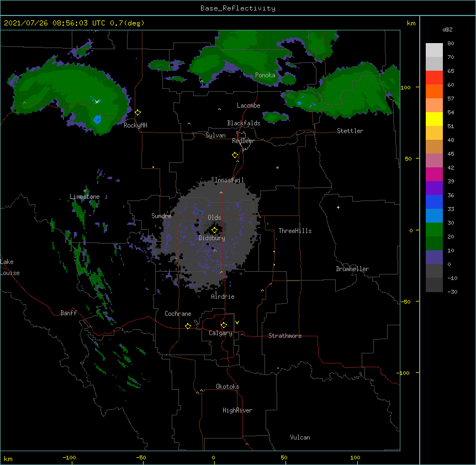Select the 39 dBZ magenta legend swatch
Screen dimensions: 476x465
[434, 174]
